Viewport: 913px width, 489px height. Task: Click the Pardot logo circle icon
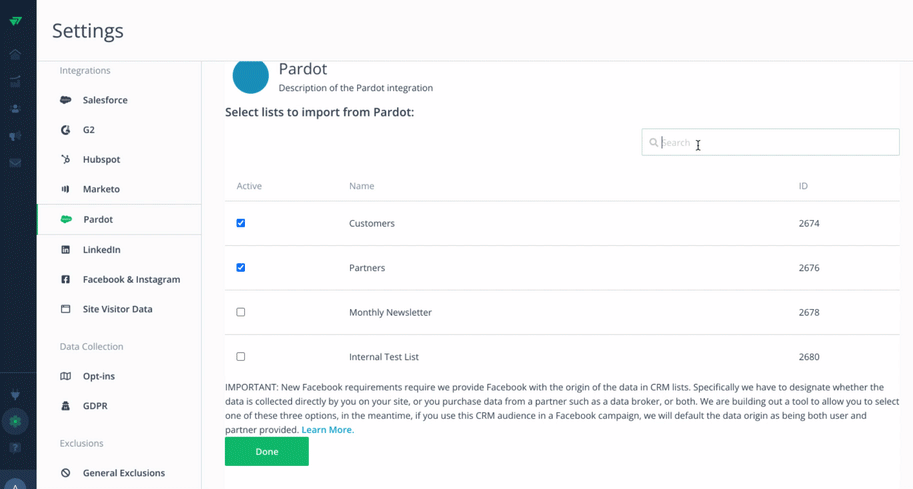pos(250,76)
